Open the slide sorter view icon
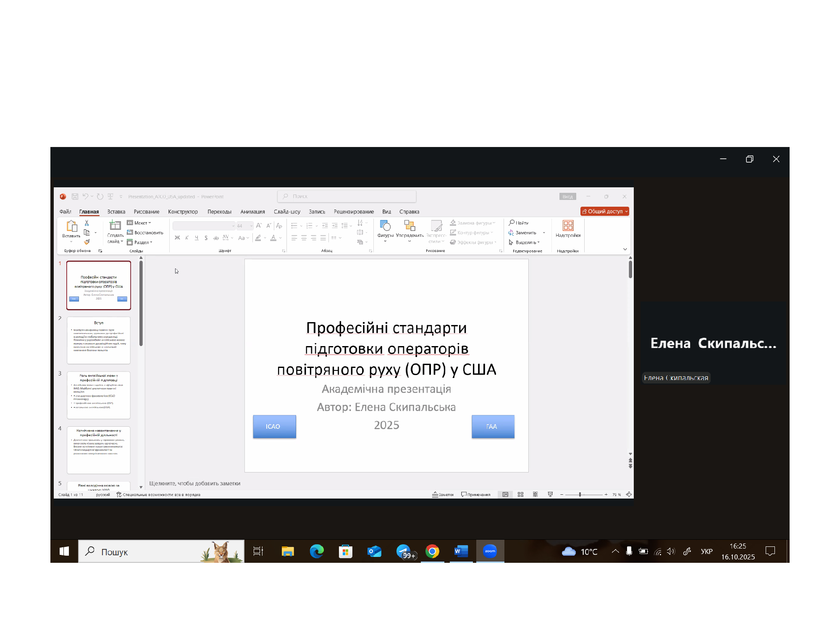840x630 pixels. (x=520, y=495)
